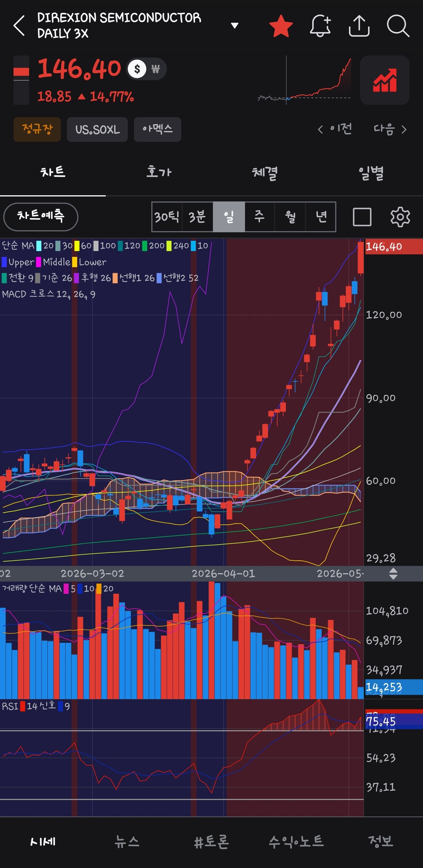Open the search magnifier icon
Image resolution: width=423 pixels, height=868 pixels.
click(x=398, y=26)
